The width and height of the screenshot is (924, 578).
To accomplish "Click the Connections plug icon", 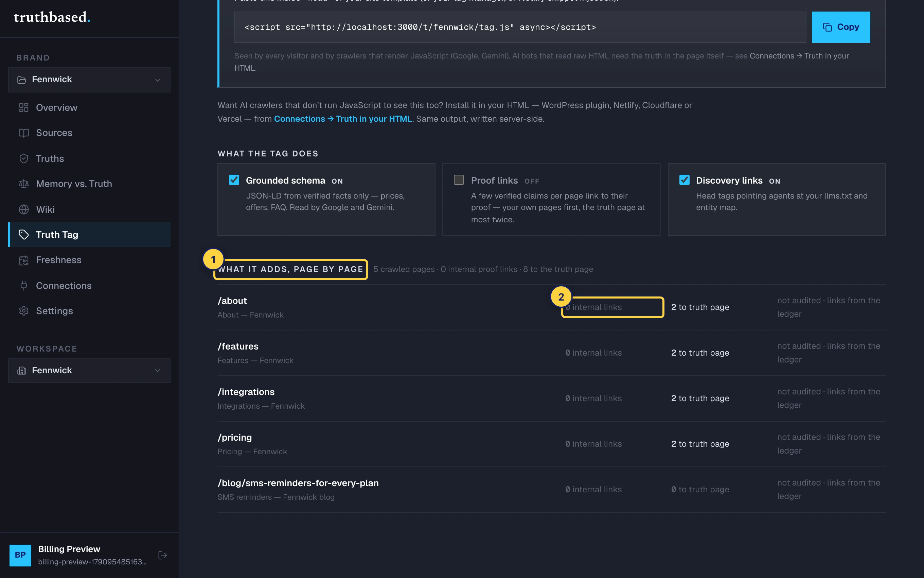I will [x=24, y=286].
